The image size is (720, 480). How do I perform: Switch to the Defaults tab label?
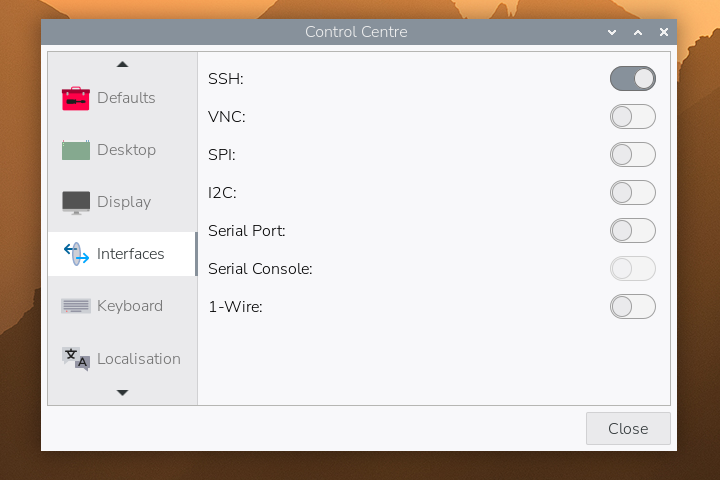(x=126, y=98)
